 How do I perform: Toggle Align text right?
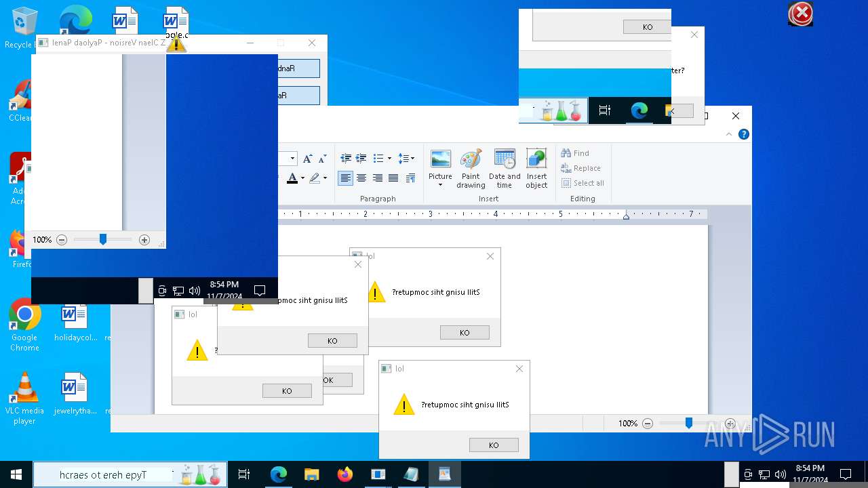point(377,178)
